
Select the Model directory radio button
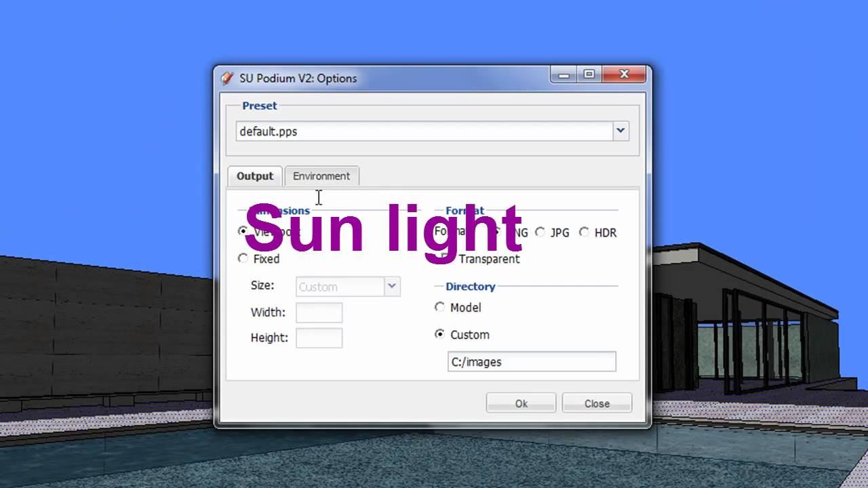(439, 307)
